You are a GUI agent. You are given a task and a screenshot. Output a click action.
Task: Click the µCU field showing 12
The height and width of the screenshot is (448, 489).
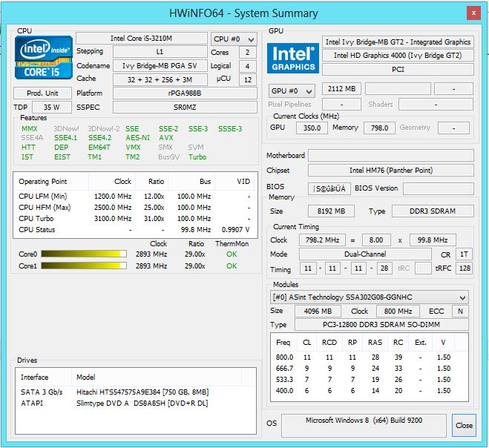tap(248, 80)
